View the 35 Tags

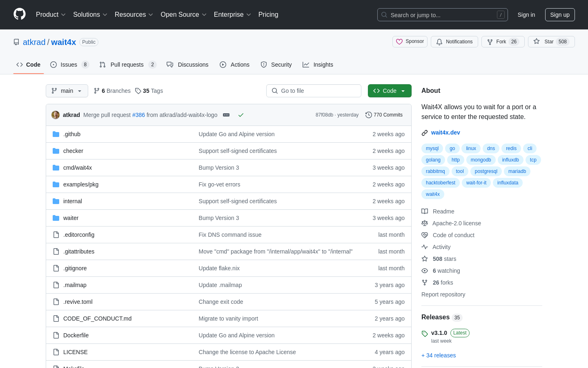pos(149,91)
